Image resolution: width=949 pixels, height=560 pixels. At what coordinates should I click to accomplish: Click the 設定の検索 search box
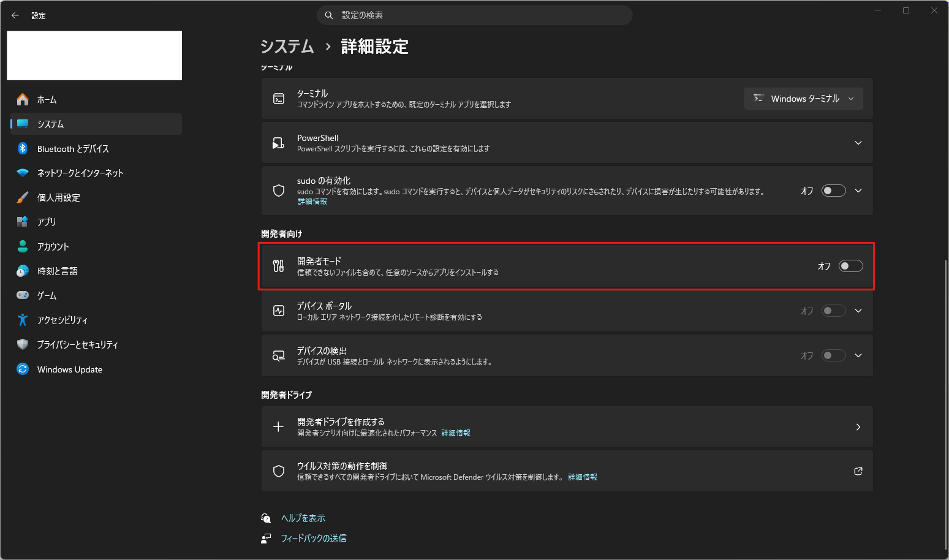474,15
